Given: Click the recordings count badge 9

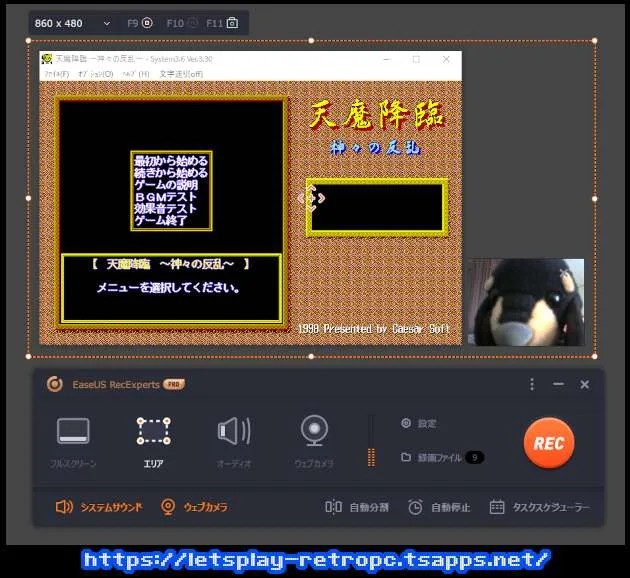Looking at the screenshot, I should point(475,457).
